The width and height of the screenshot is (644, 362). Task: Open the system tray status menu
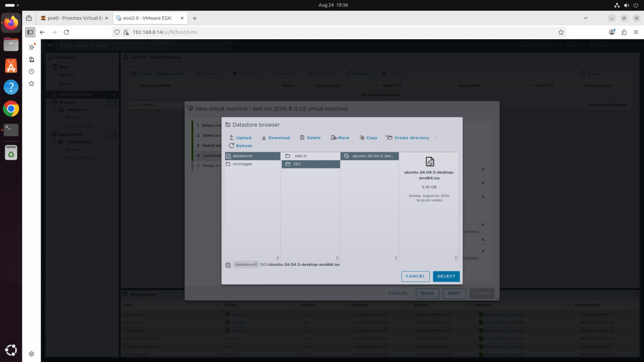click(x=627, y=5)
